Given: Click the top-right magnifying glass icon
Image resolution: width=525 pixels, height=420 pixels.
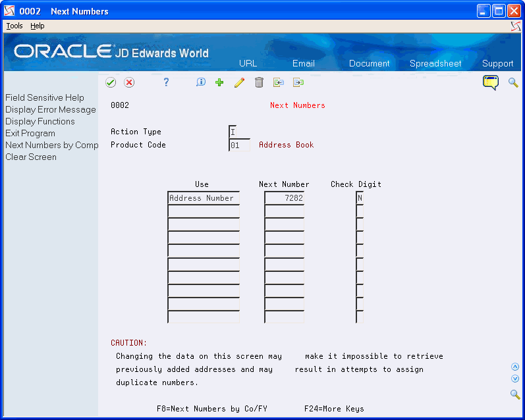Looking at the screenshot, I should coord(513,82).
